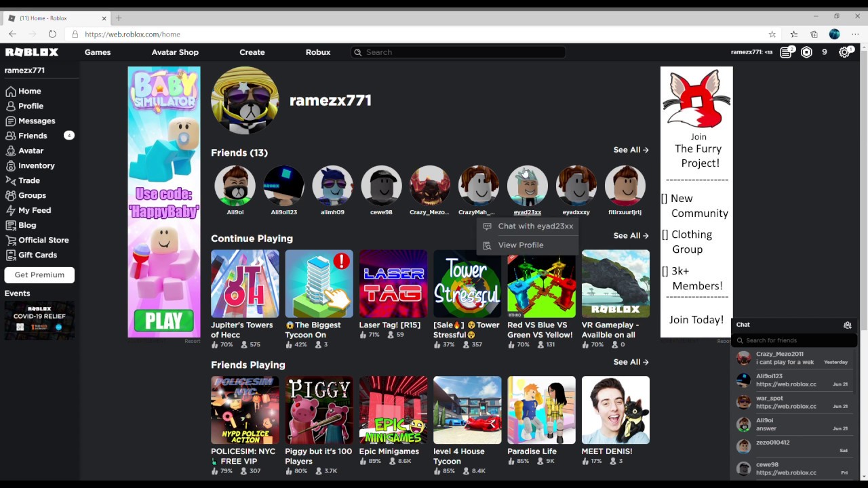Open the notifications stream icon in header

pos(786,52)
